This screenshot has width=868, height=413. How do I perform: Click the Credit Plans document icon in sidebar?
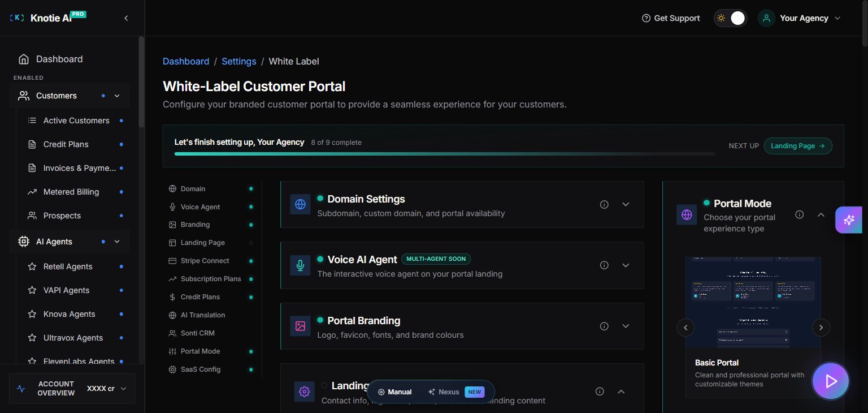tap(32, 144)
